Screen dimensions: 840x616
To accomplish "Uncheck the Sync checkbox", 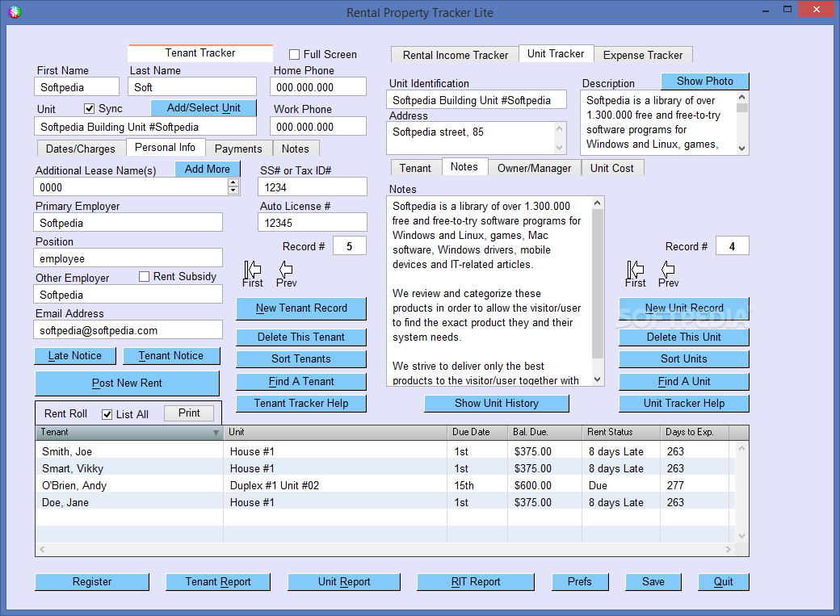I will (x=90, y=109).
